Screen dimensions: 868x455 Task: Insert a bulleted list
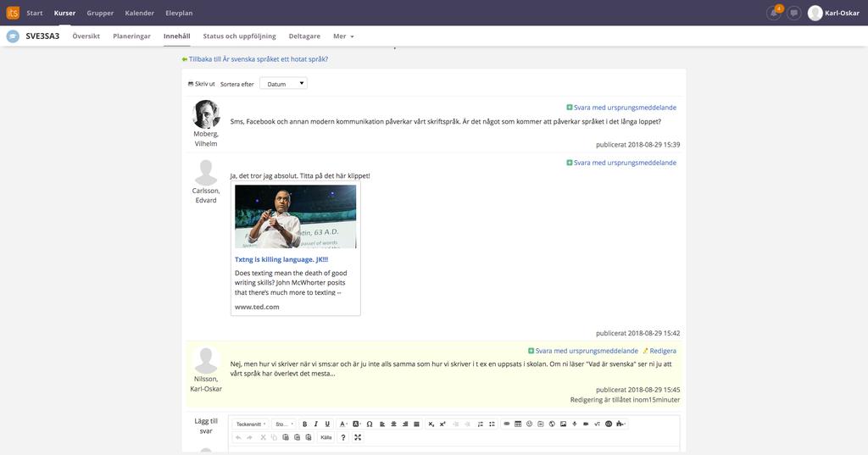click(492, 424)
